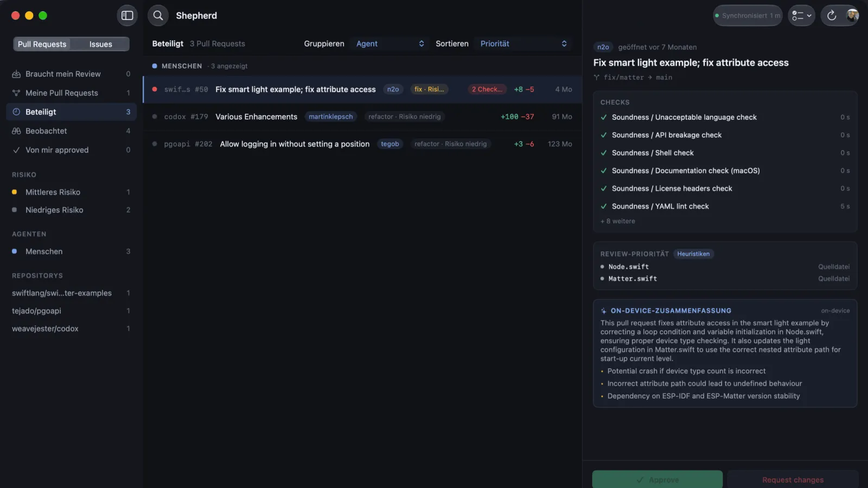The width and height of the screenshot is (868, 488).
Task: Click the n2o tag in first row
Action: pyautogui.click(x=393, y=89)
